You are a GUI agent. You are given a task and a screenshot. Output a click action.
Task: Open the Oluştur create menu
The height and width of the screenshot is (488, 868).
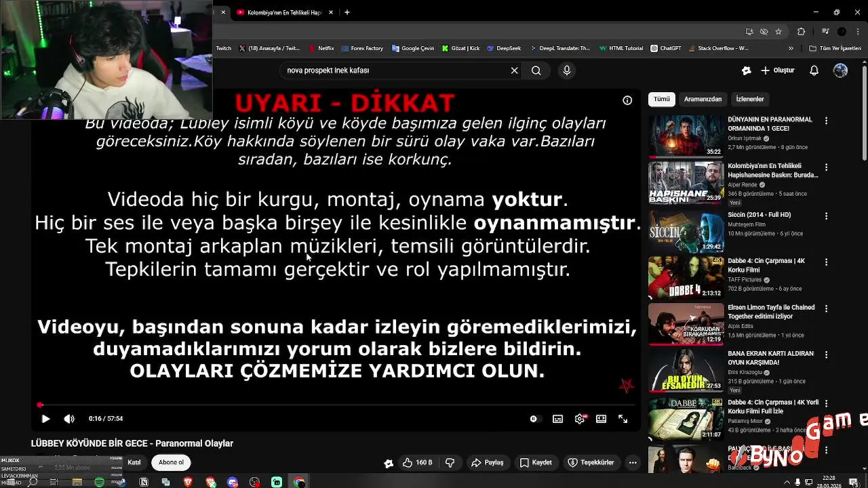777,70
